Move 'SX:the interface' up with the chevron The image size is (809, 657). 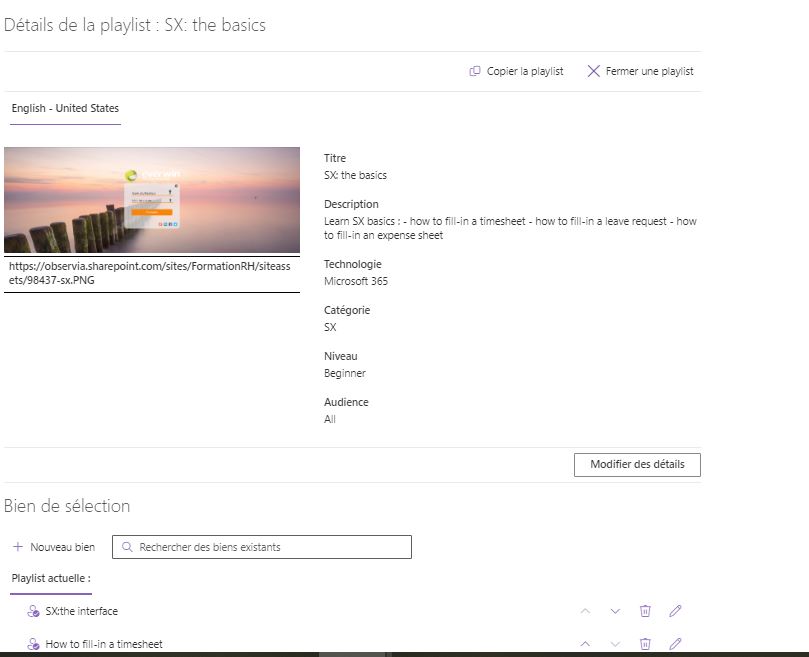[x=585, y=610]
